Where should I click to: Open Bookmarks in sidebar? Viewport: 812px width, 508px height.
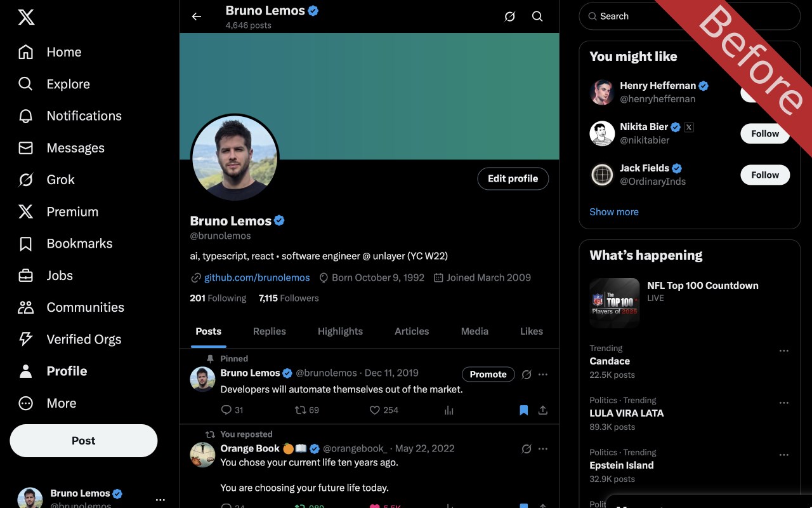pyautogui.click(x=65, y=243)
